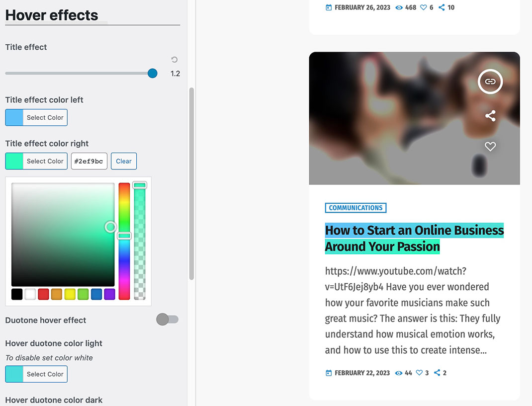Image resolution: width=532 pixels, height=406 pixels.
Task: Open the COMMUNICATIONS category tag
Action: pos(355,208)
